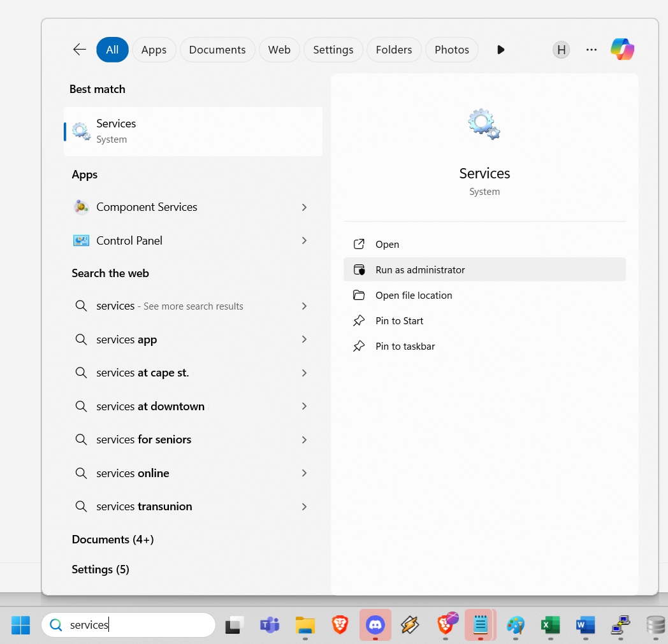Viewport: 668px width, 644px height.
Task: Click the back arrow in search panel
Action: click(x=80, y=50)
